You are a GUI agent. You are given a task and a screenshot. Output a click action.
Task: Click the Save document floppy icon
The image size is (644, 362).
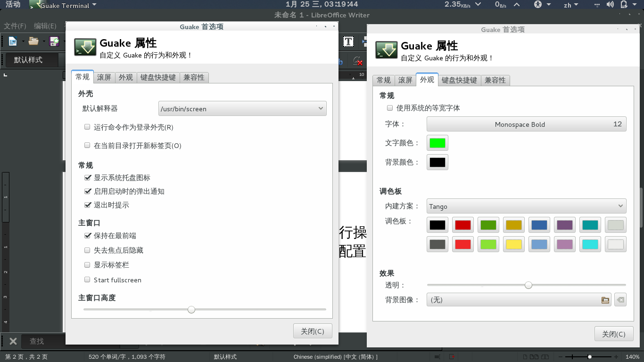pos(55,41)
